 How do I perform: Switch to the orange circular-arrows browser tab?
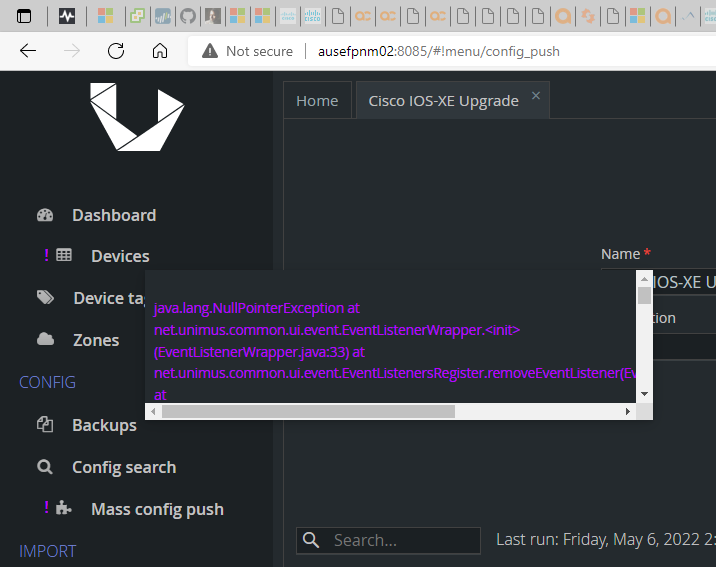(x=588, y=16)
